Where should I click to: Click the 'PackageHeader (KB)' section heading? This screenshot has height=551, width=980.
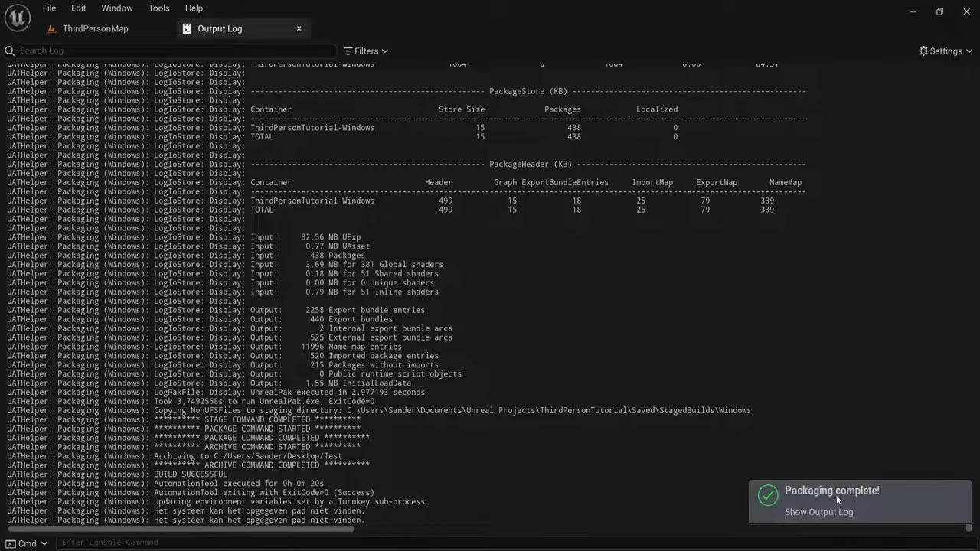(531, 165)
